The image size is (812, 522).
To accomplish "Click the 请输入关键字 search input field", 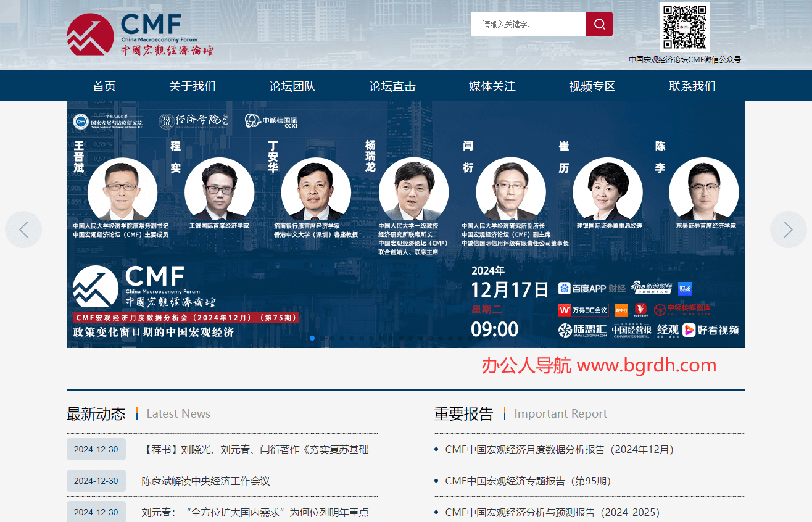I will (529, 23).
